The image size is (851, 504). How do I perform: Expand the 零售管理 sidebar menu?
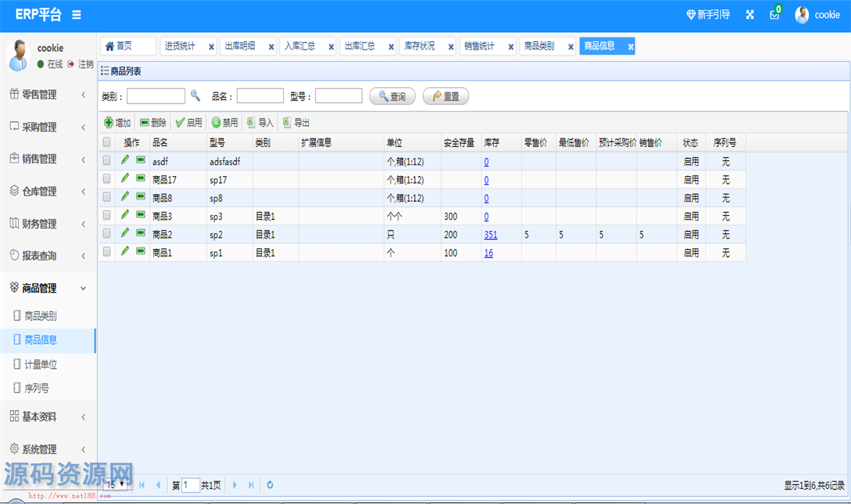tap(47, 95)
